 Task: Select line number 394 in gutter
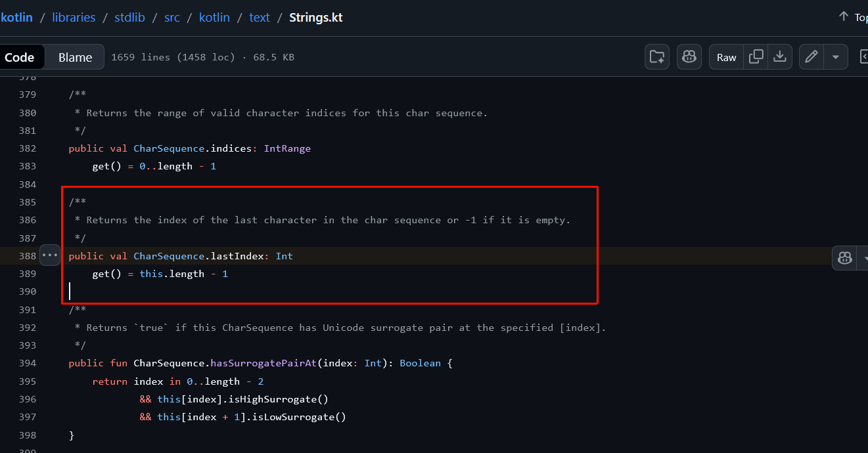(27, 363)
